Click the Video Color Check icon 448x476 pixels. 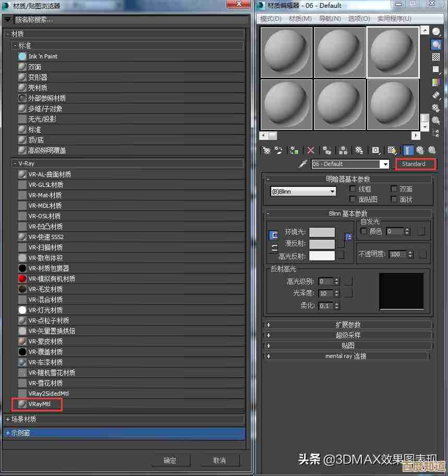point(436,82)
